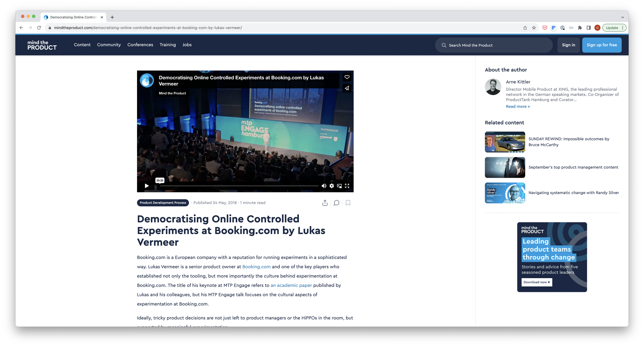Go back in browser history
The height and width of the screenshot is (347, 644).
click(21, 28)
